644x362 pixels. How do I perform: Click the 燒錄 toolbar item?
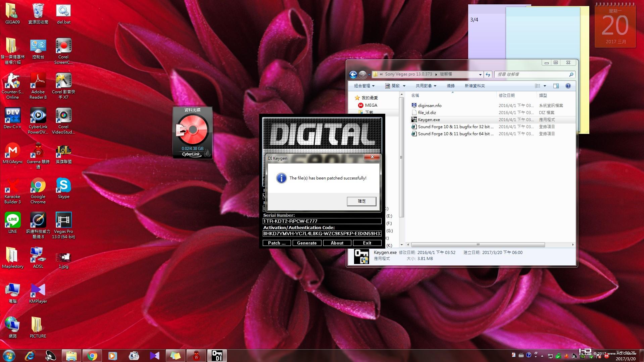pos(450,86)
